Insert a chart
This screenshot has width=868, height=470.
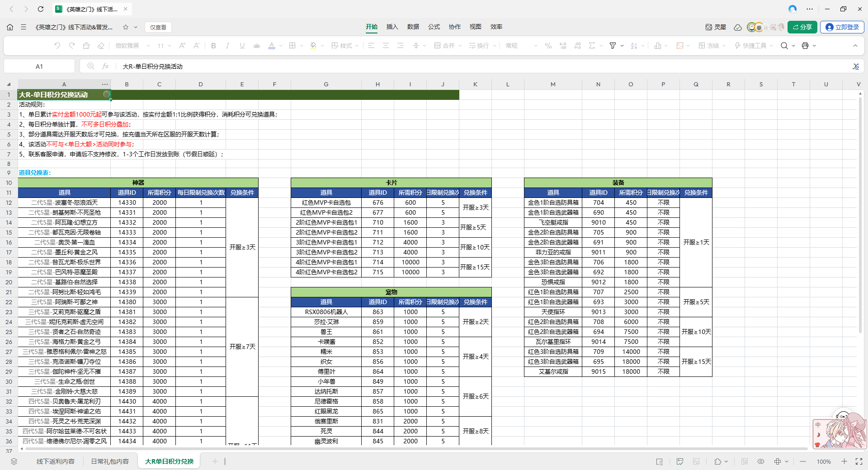[x=658, y=46]
